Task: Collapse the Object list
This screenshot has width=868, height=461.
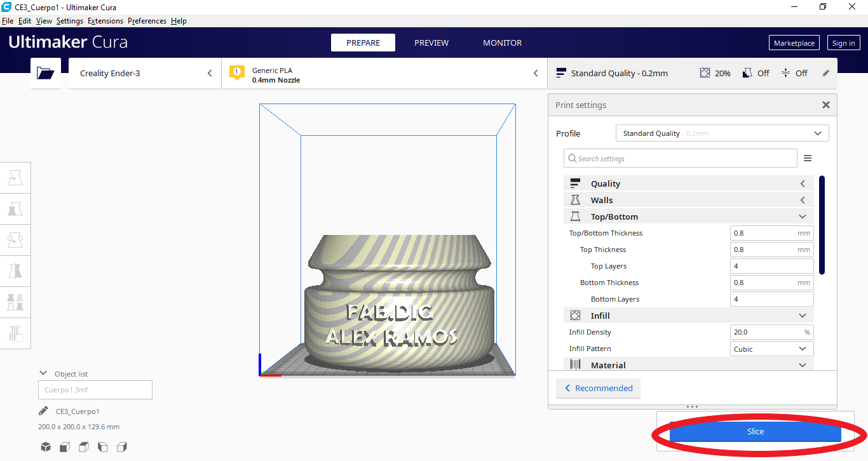Action: pyautogui.click(x=43, y=373)
